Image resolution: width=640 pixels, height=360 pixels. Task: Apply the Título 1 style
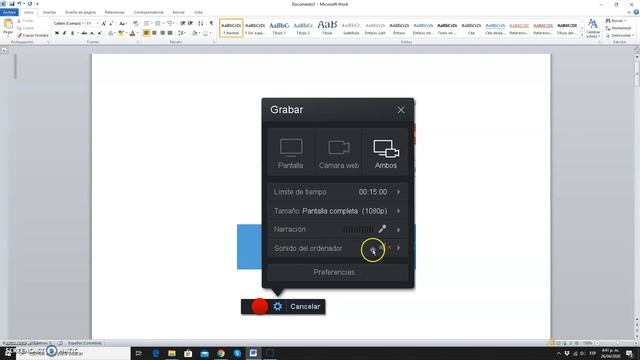pos(279,28)
